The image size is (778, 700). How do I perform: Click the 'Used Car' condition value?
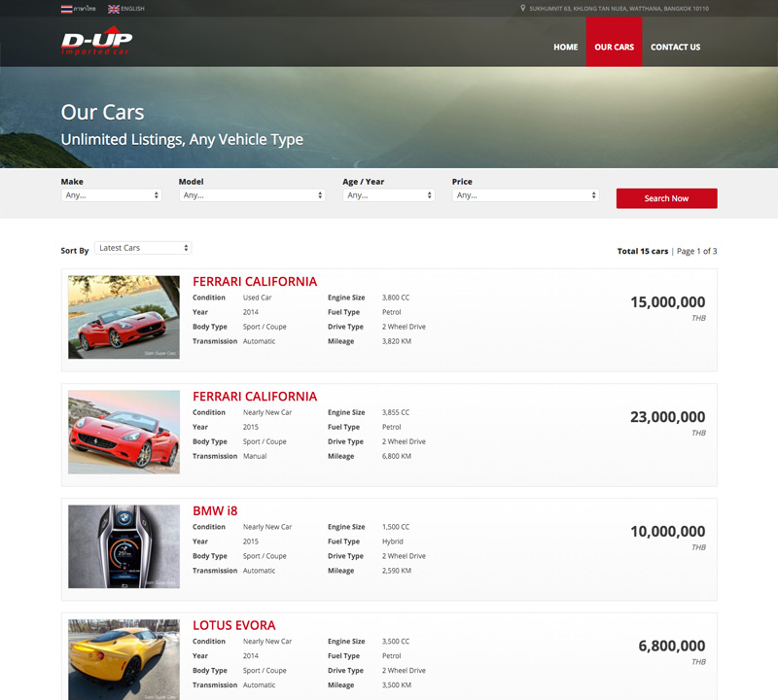pos(257,297)
